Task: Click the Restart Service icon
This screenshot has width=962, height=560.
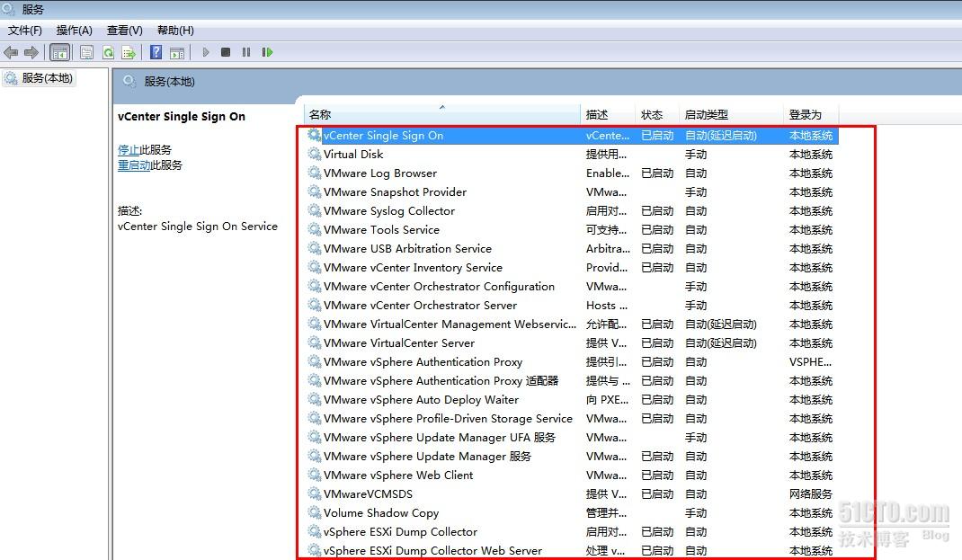Action: pos(267,52)
